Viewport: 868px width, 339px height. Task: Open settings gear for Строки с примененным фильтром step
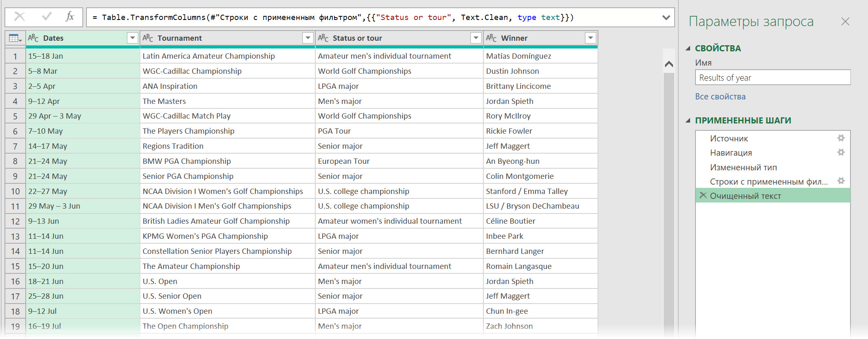[841, 181]
